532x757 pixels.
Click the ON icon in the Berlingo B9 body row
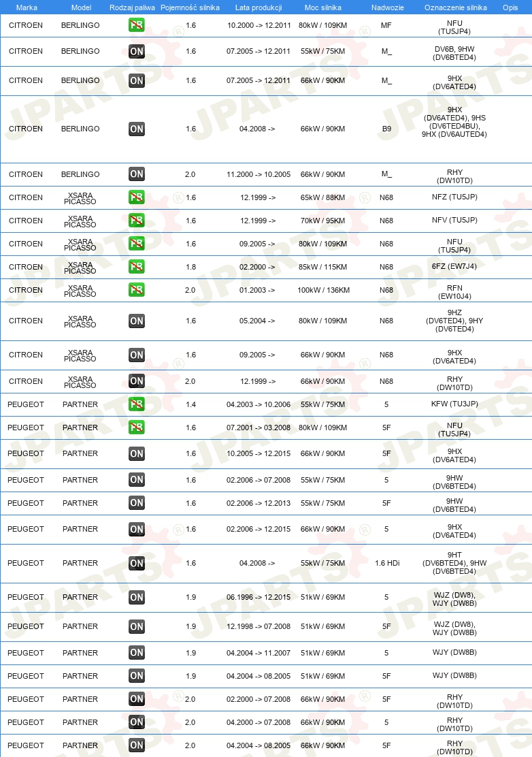pos(137,129)
